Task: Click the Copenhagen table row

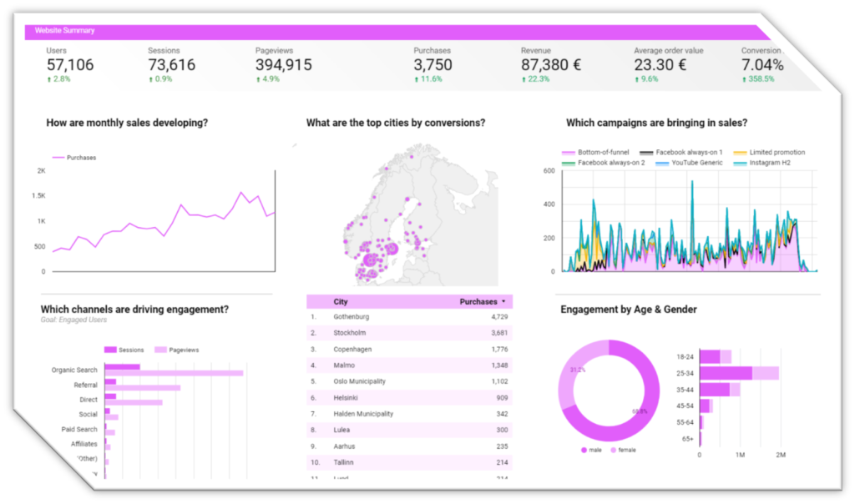Action: point(409,350)
